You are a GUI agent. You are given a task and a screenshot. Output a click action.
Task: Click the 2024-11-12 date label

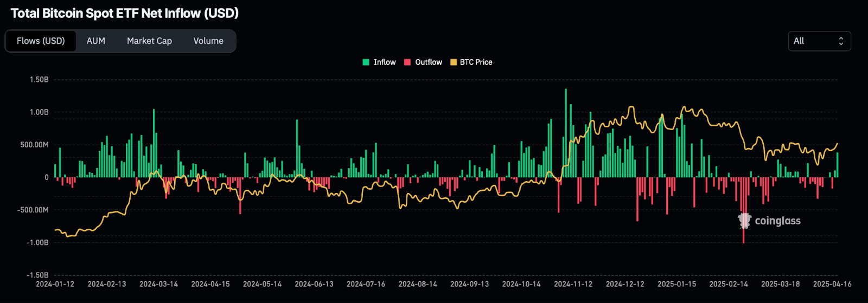[573, 284]
